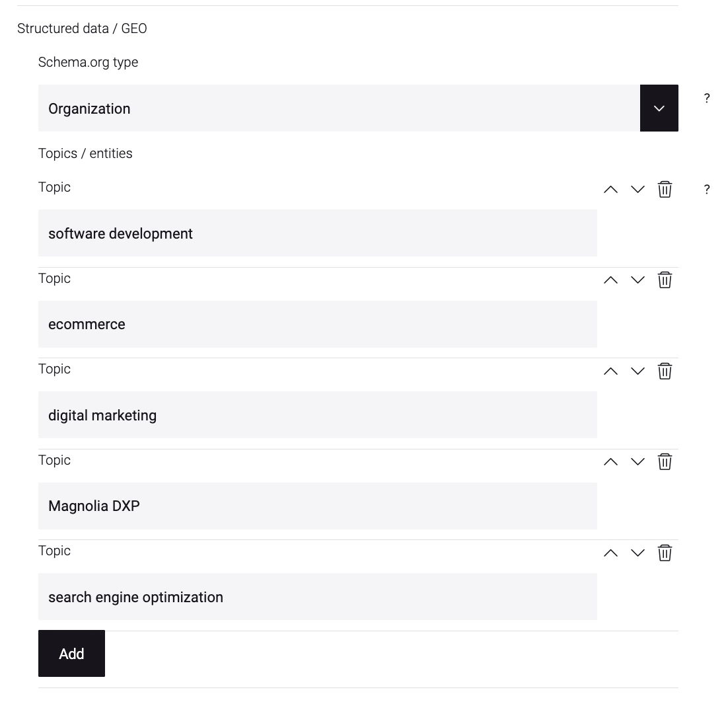Delete the software development topic
This screenshot has height=702, width=728.
pyautogui.click(x=665, y=189)
